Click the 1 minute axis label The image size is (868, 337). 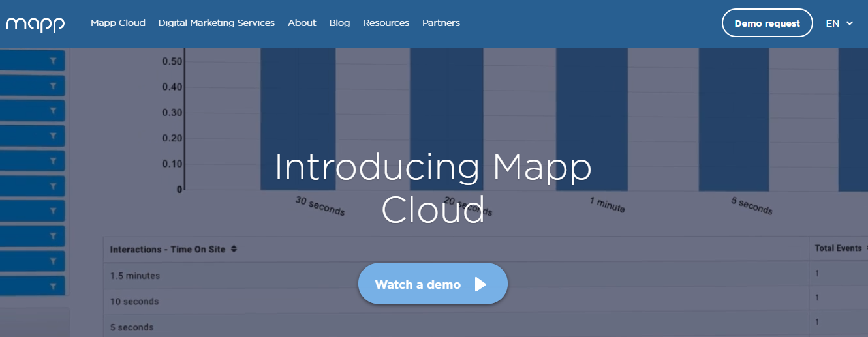pyautogui.click(x=608, y=205)
